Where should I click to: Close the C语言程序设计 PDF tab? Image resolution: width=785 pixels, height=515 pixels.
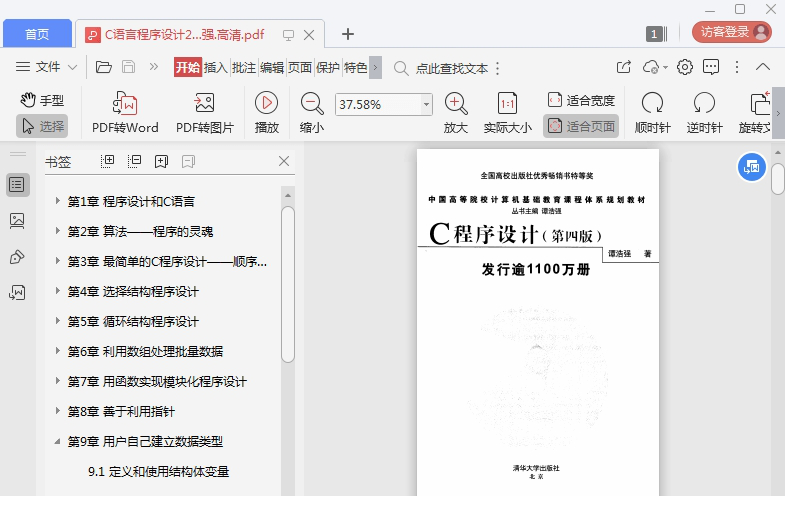tap(309, 35)
